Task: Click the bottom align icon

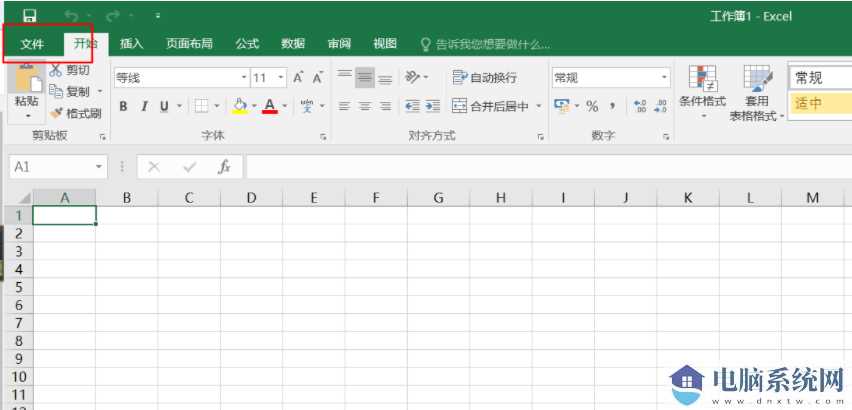Action: [385, 78]
